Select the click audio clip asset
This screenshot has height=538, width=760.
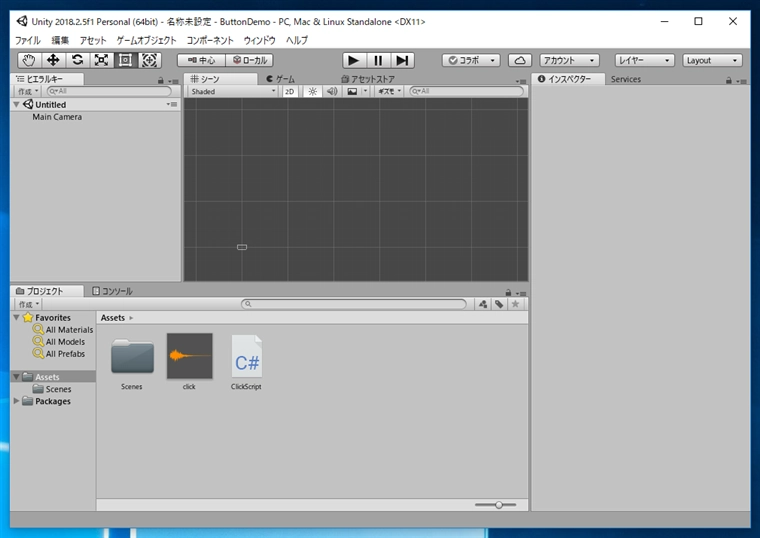click(x=190, y=356)
